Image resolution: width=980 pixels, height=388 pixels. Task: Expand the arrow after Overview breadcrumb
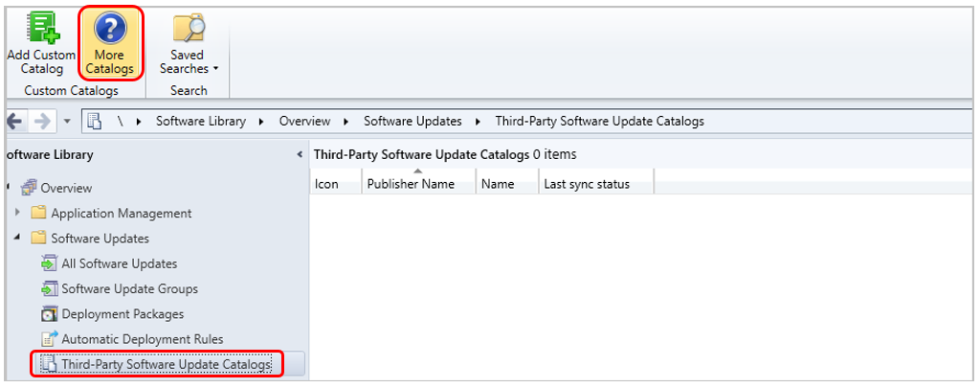point(346,122)
